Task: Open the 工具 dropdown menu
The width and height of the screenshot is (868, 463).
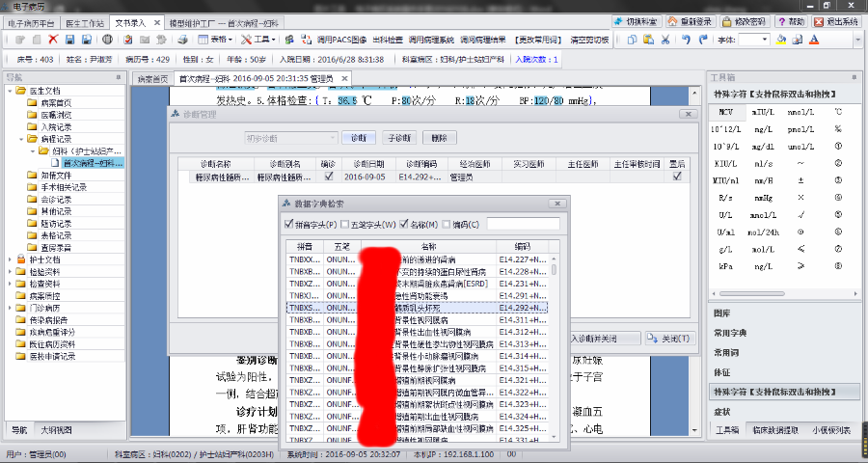Action: (x=258, y=40)
